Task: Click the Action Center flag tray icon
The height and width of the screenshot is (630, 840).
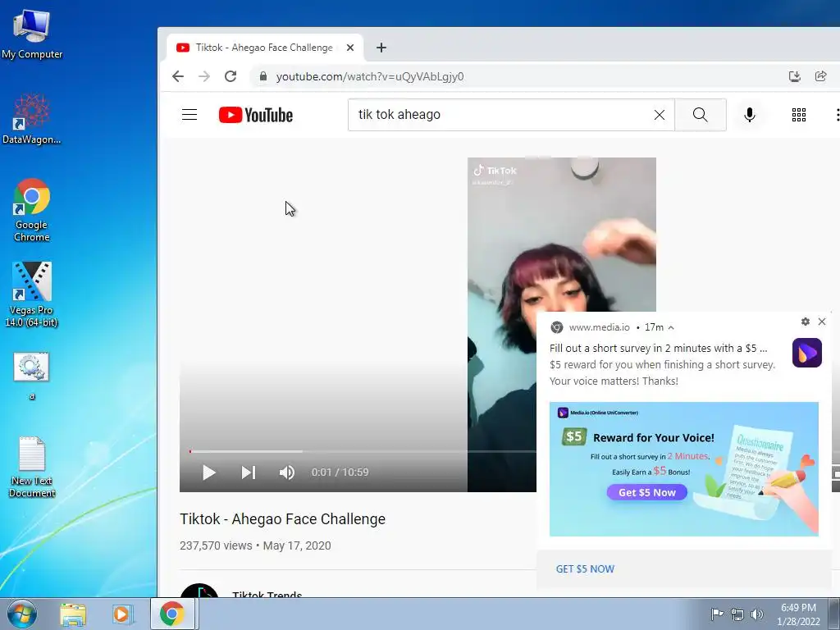Action: coord(717,614)
